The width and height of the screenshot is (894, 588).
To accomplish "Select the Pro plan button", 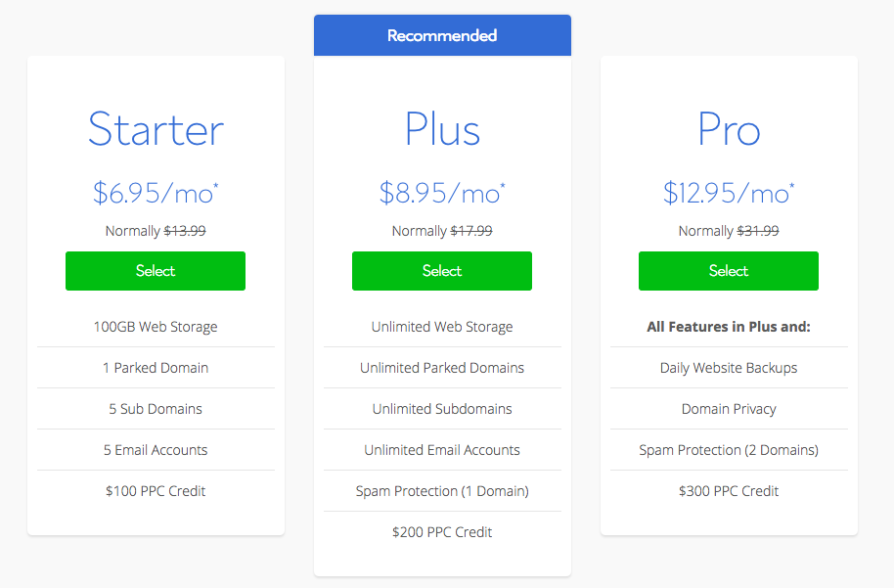I will pos(728,271).
